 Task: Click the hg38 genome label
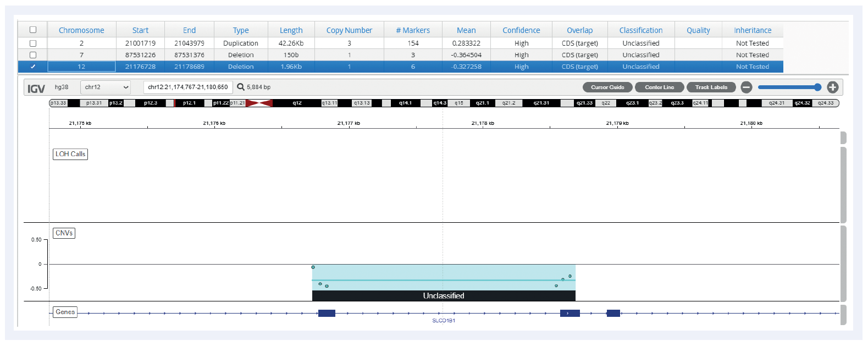coord(62,87)
